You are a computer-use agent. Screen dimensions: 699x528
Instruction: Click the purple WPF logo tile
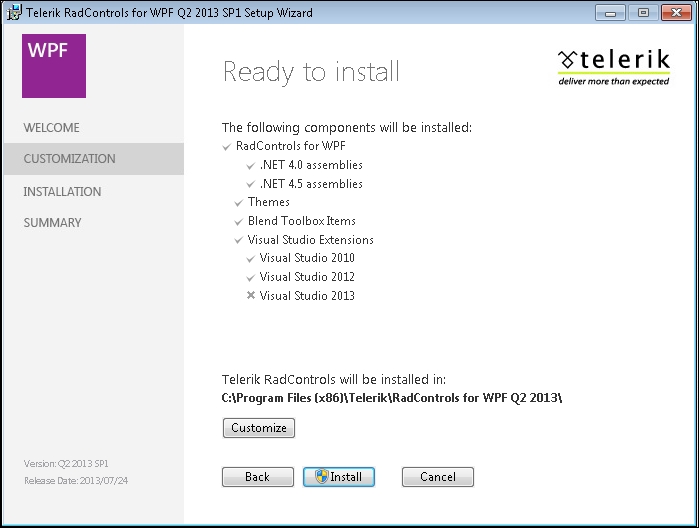[x=54, y=66]
